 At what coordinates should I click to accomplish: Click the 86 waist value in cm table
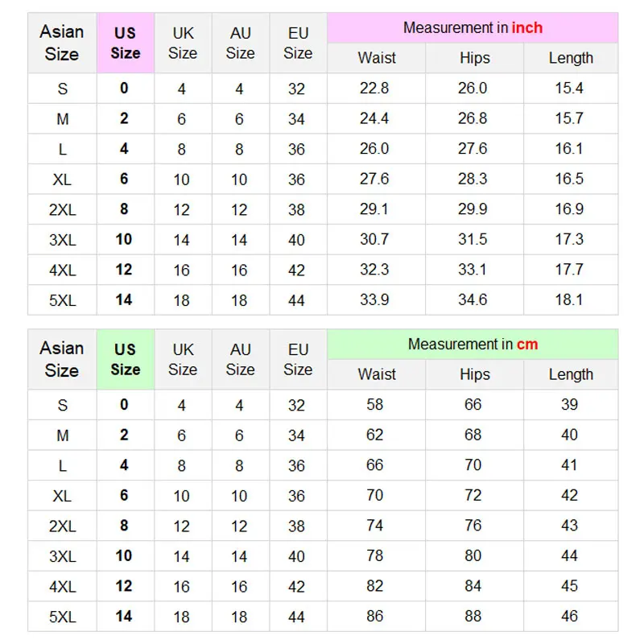point(375,616)
